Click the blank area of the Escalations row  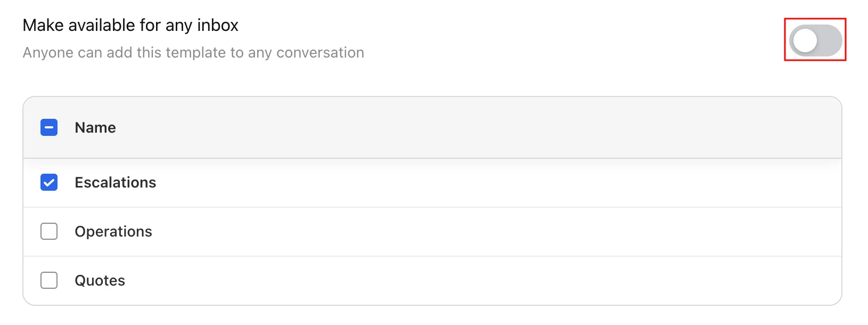coord(479,183)
